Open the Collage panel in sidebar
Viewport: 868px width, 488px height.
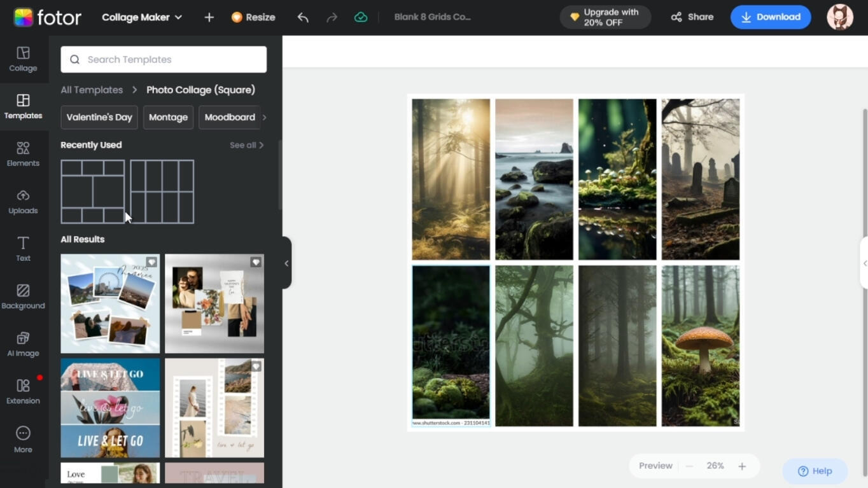[23, 59]
